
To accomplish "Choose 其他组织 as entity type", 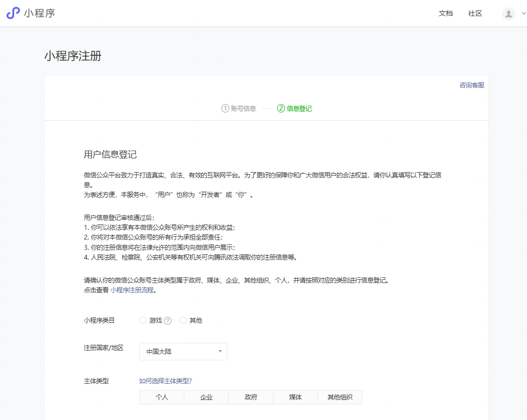I will tap(340, 397).
